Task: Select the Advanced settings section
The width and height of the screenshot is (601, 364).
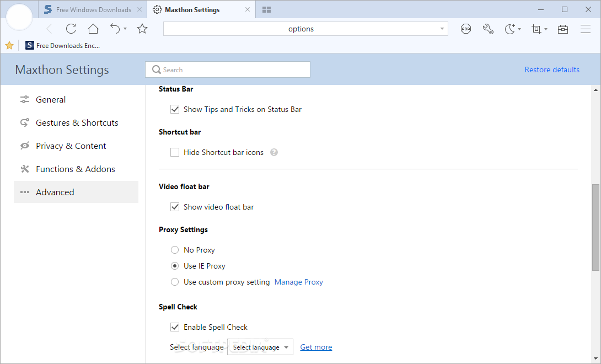Action: pos(76,192)
